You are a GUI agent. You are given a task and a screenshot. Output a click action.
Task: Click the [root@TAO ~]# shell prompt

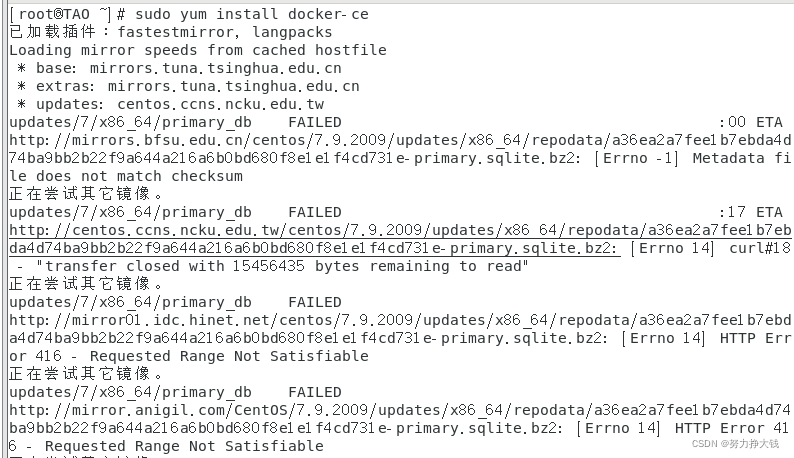click(68, 14)
